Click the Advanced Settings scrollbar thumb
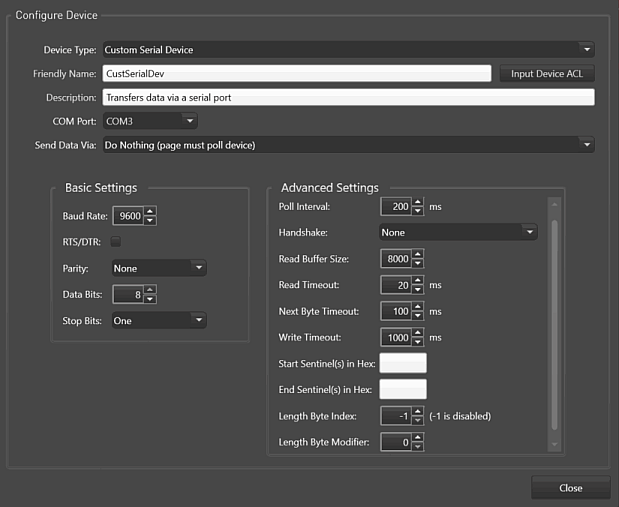This screenshot has width=619, height=507. point(554,325)
